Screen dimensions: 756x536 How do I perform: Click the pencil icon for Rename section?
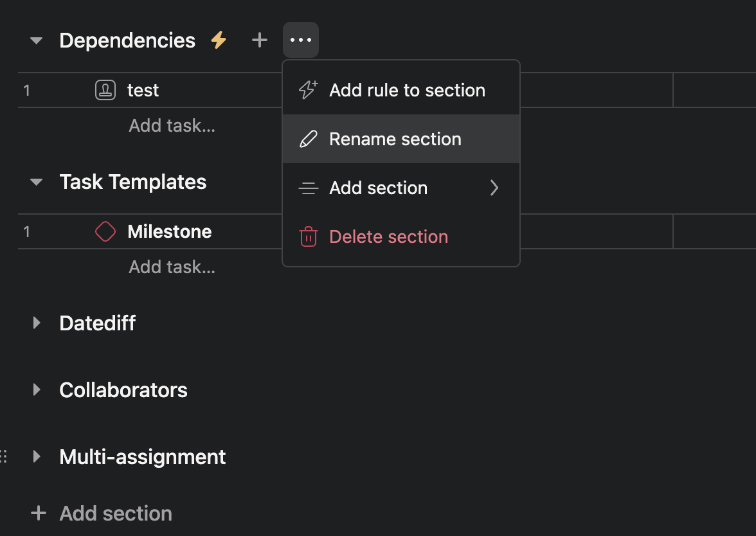[309, 139]
